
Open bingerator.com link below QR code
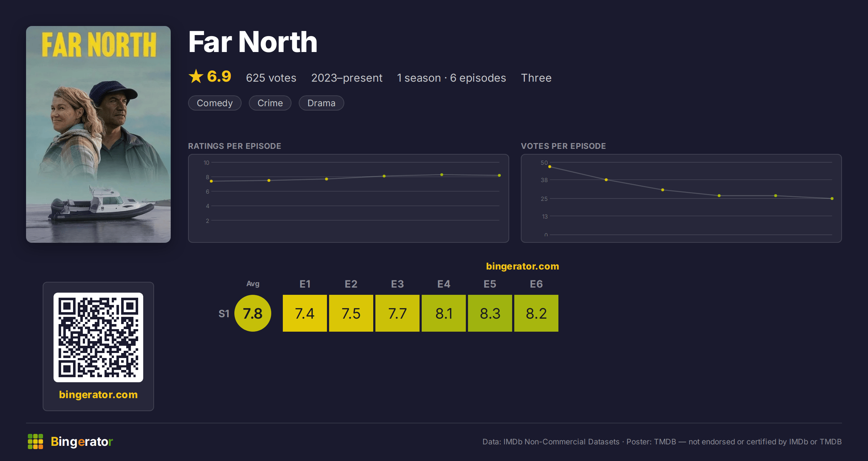[x=98, y=395]
